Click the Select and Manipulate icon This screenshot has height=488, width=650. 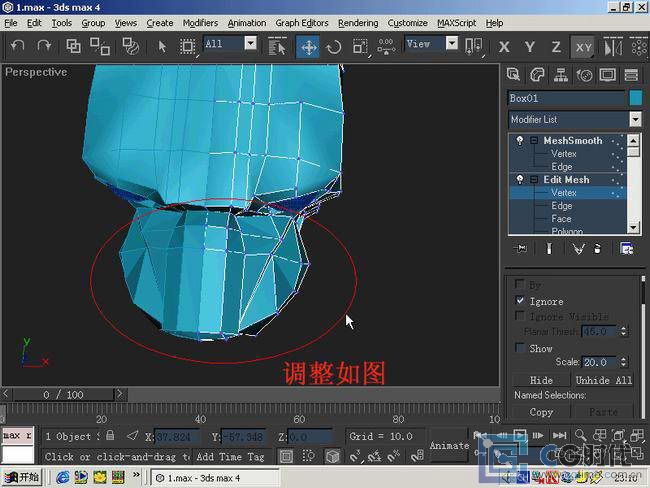click(x=386, y=46)
